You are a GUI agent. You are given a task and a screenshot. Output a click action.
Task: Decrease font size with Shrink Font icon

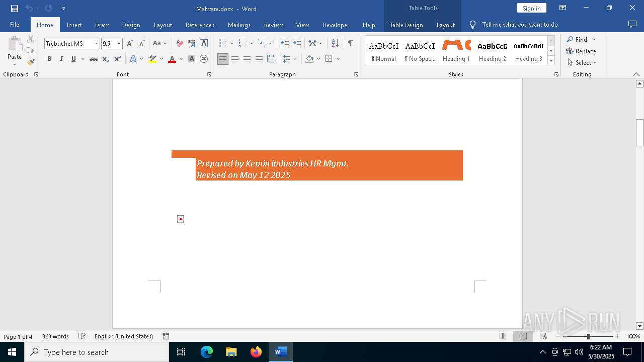142,44
